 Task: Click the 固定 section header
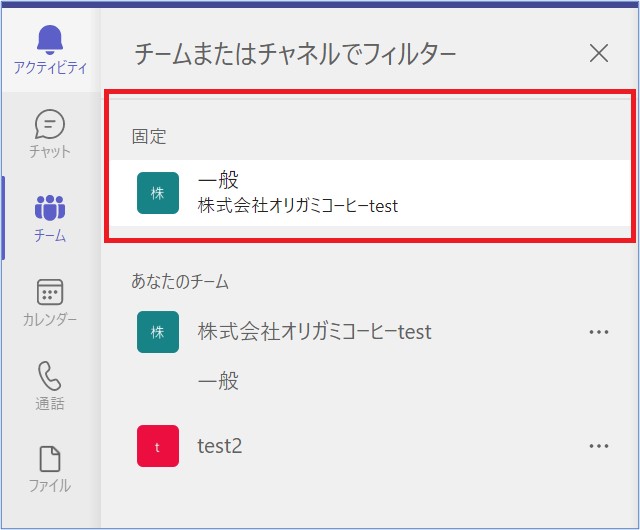point(149,135)
